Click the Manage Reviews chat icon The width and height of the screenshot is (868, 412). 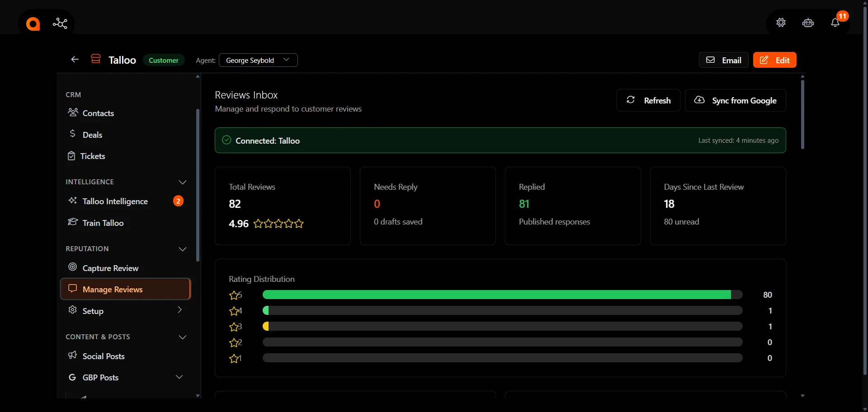pyautogui.click(x=72, y=288)
